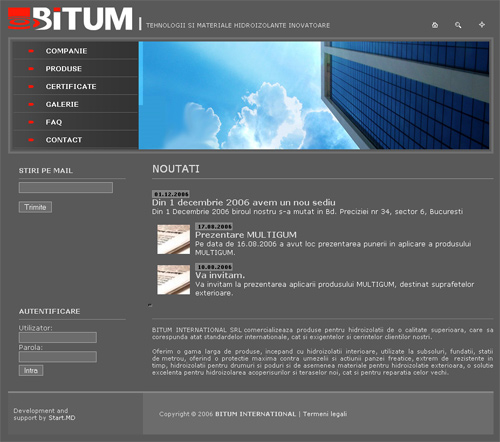500x442 pixels.
Task: Click the red bullet next to CONTACT
Action: (x=31, y=140)
